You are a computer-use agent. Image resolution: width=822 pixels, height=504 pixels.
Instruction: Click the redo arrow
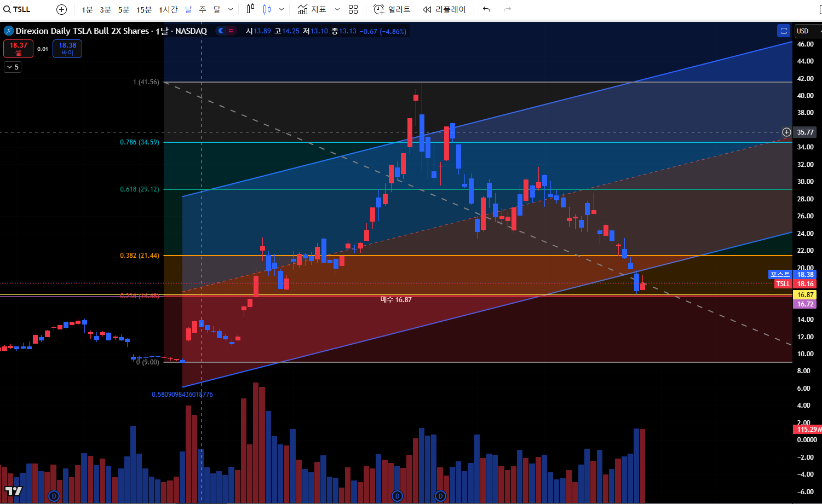tap(507, 9)
